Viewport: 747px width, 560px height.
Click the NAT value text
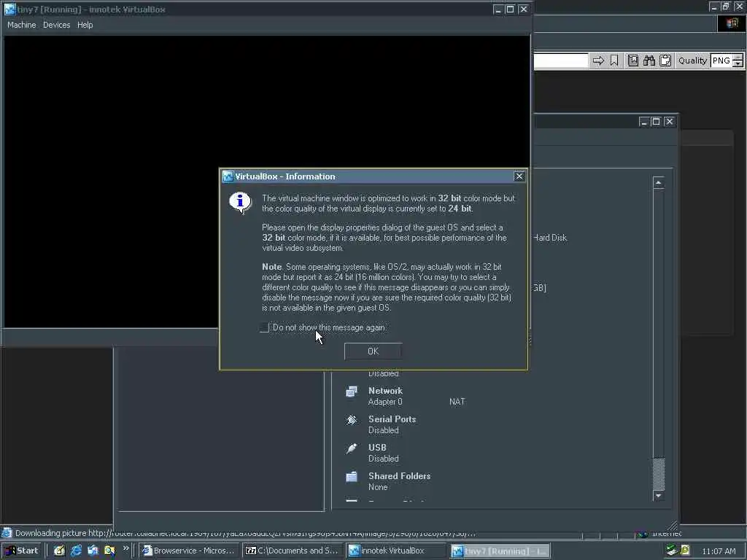coord(457,402)
